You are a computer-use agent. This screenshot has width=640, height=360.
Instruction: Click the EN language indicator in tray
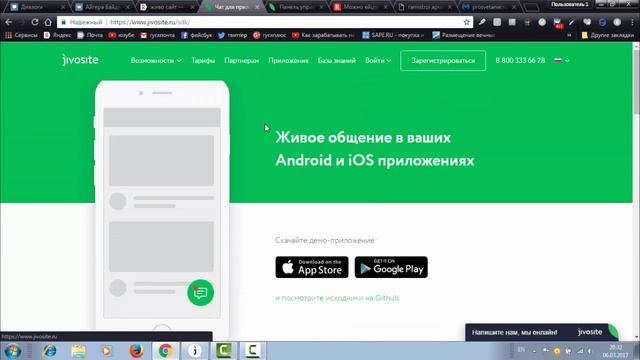[x=521, y=350]
